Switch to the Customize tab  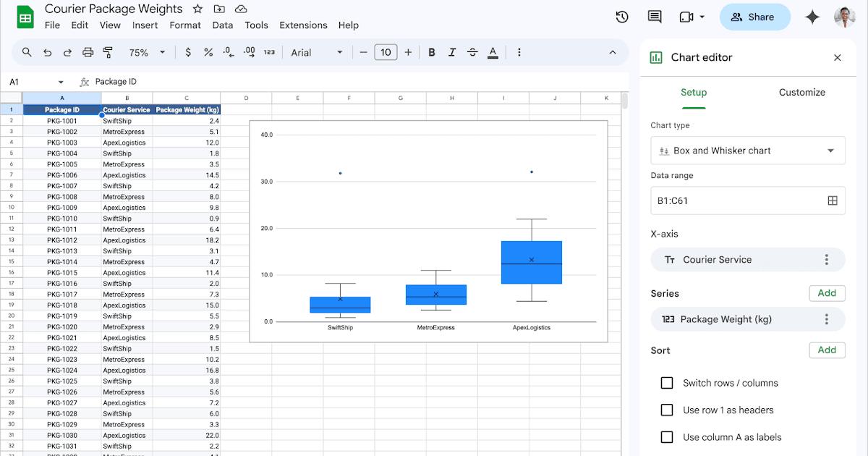click(801, 92)
